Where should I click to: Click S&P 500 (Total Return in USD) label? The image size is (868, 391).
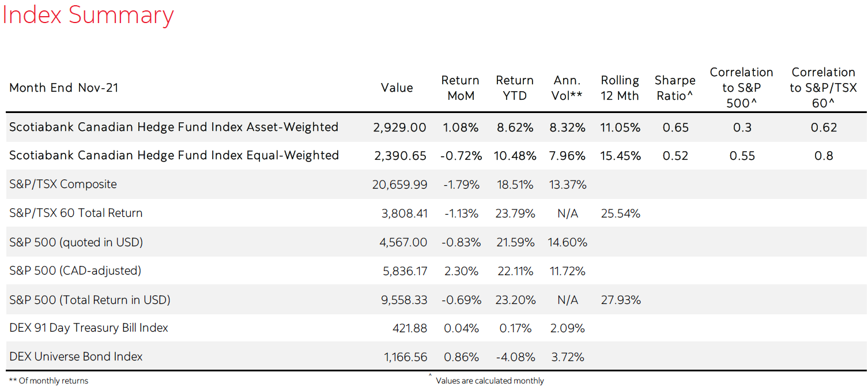89,300
